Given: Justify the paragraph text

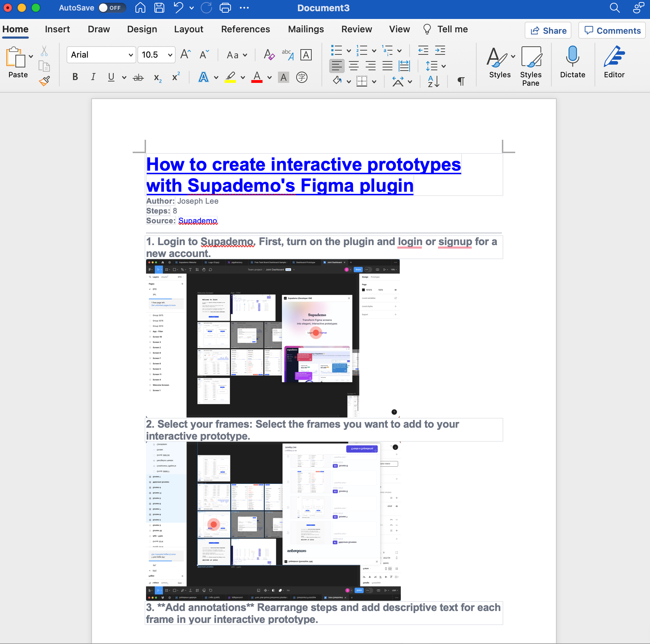Looking at the screenshot, I should tap(387, 66).
